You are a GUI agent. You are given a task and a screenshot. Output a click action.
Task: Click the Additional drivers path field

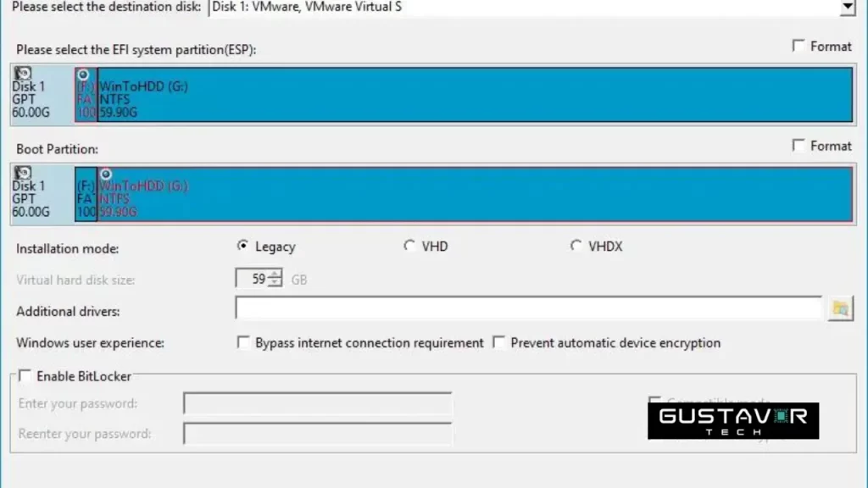tap(529, 308)
